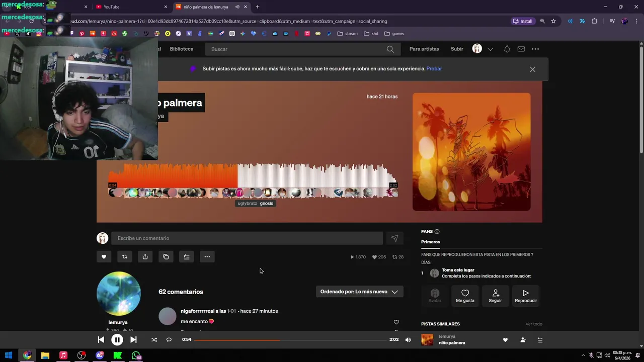Repost the track with the repost icon
Viewport: 644px width, 362px height.
coord(125,257)
